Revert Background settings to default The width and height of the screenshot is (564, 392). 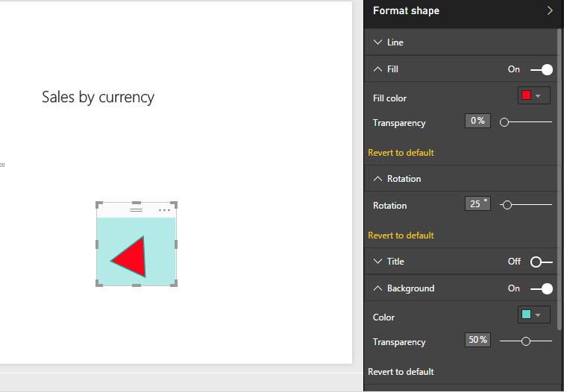coord(401,372)
